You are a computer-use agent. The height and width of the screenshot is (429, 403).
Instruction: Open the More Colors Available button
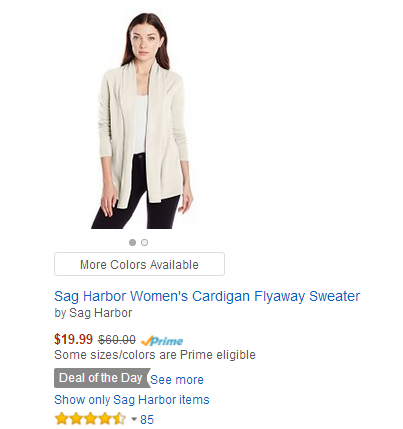139,264
